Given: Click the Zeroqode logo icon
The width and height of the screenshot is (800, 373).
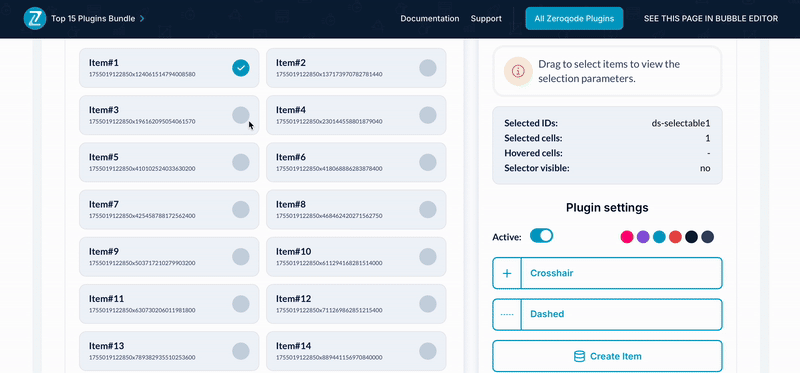Looking at the screenshot, I should pos(35,19).
